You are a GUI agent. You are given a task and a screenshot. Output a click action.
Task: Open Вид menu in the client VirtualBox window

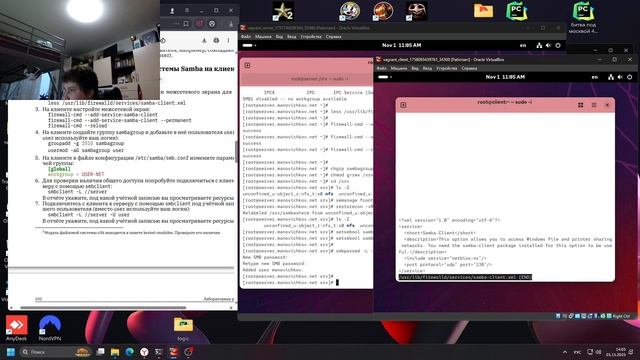pos(415,68)
